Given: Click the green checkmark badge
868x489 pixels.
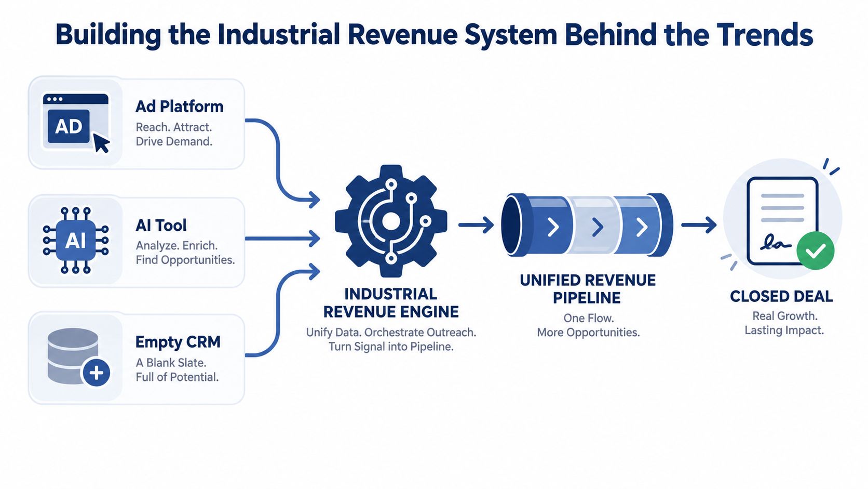Looking at the screenshot, I should [815, 250].
